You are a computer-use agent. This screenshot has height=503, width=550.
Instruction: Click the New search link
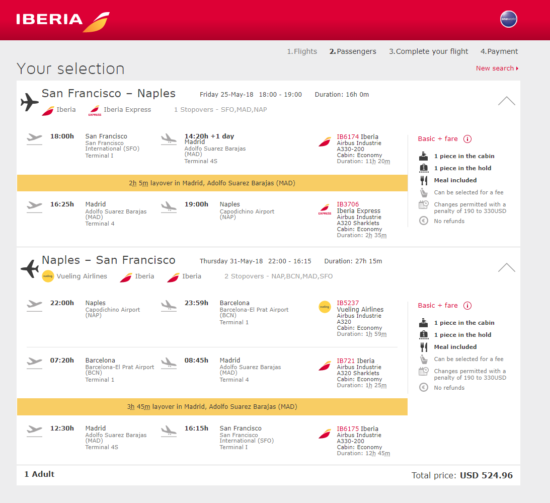[497, 68]
